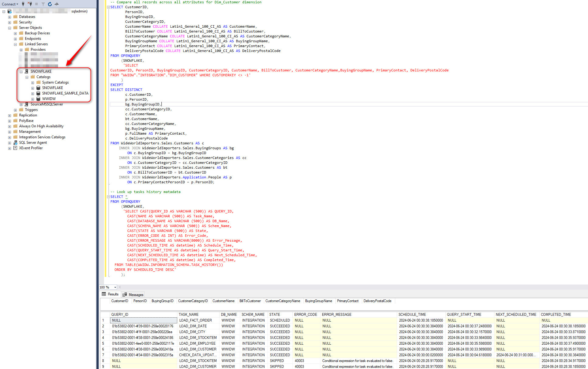Open Activity Monitor pulse icon
The width and height of the screenshot is (588, 369).
(57, 4)
